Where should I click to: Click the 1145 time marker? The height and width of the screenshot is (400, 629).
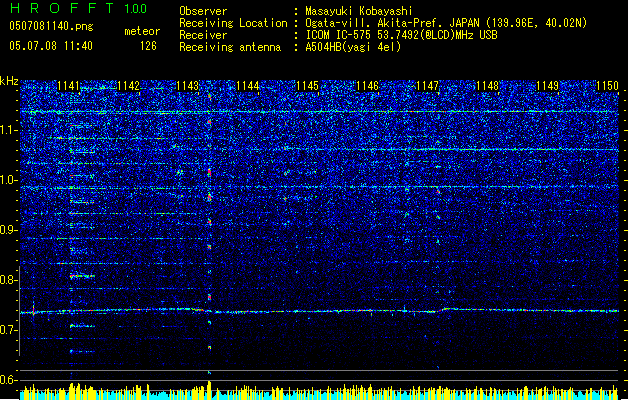coord(307,86)
